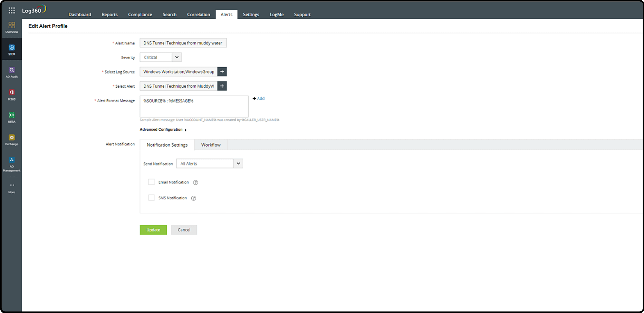Viewport: 644px width, 313px height.
Task: Click the Alert Name input field
Action: point(183,43)
